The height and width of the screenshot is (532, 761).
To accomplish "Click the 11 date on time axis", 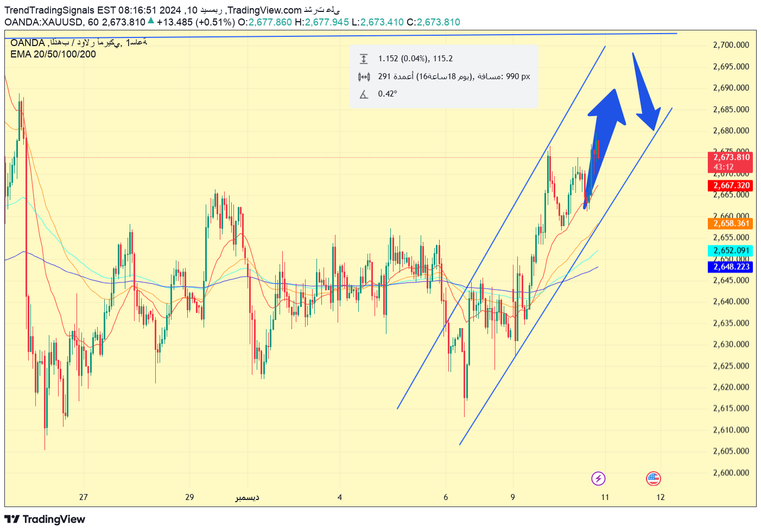I will (x=605, y=497).
